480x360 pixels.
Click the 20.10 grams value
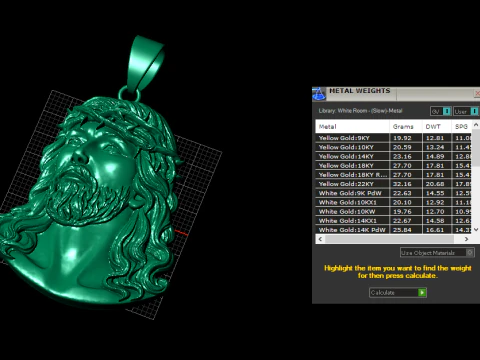(x=402, y=202)
